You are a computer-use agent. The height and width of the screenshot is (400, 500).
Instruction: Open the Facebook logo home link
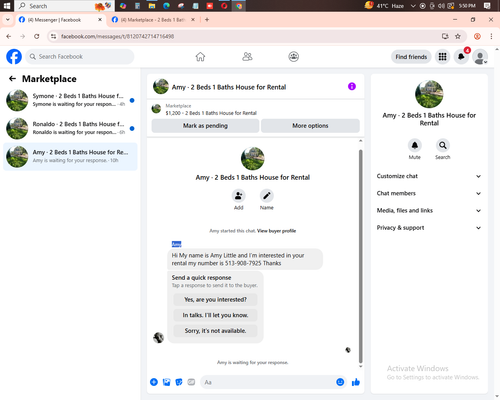click(x=14, y=56)
